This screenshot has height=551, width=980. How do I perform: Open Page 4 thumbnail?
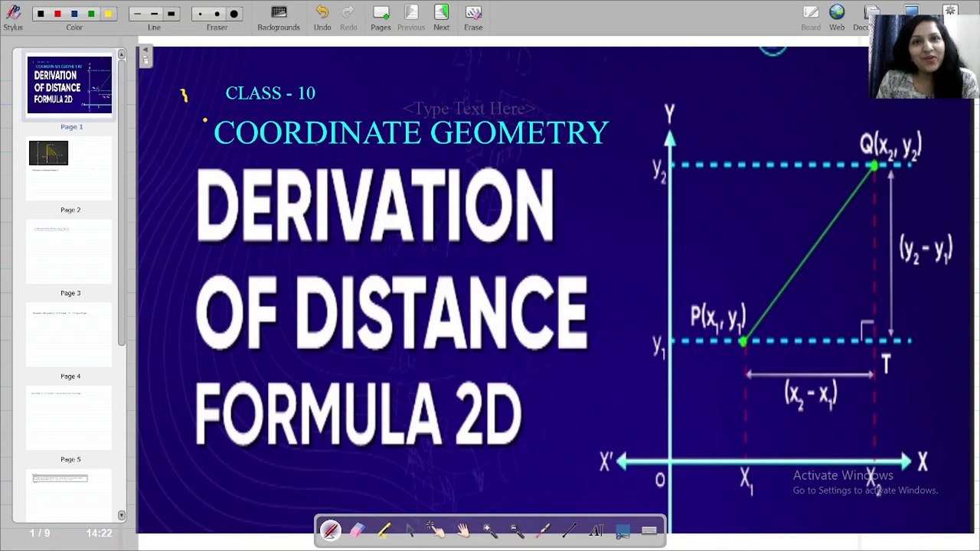click(x=70, y=335)
